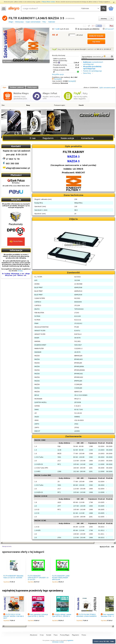Image resolution: width=116 pixels, height=644 pixels.
Task: Open the hamburger menu beside Allegro logo
Action: (3, 8)
